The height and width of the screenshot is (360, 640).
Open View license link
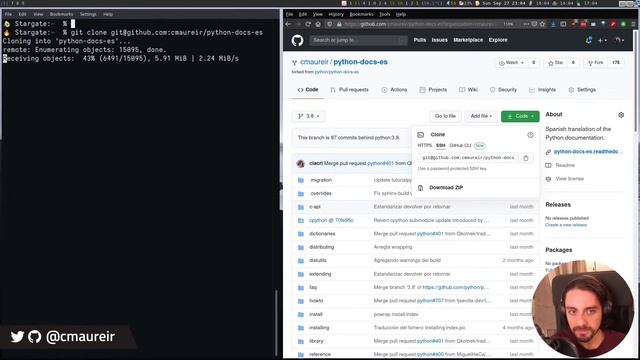(569, 179)
